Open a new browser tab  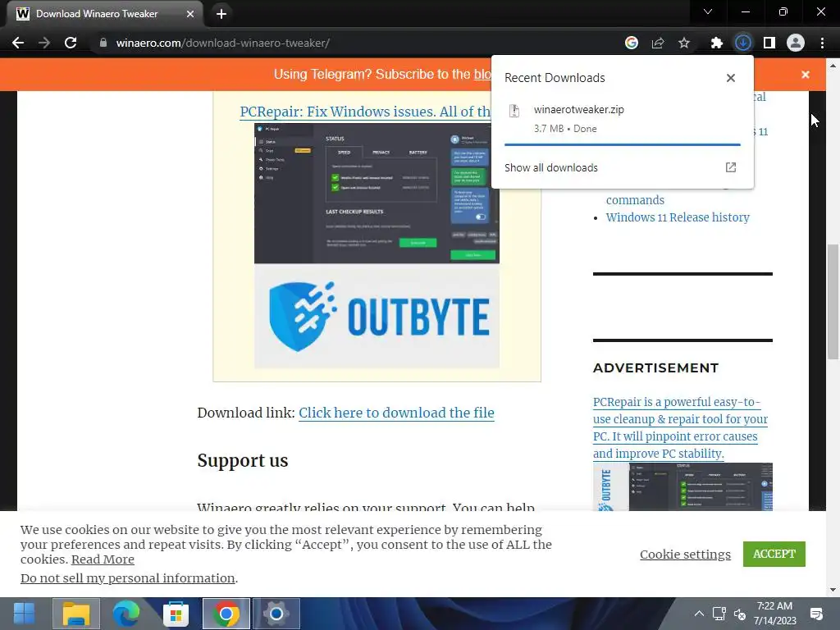pos(221,14)
